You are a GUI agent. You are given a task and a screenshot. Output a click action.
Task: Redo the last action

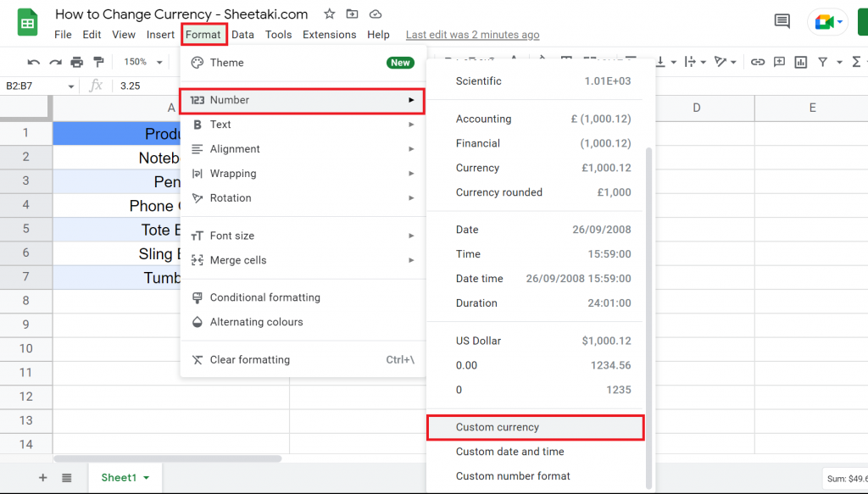54,61
